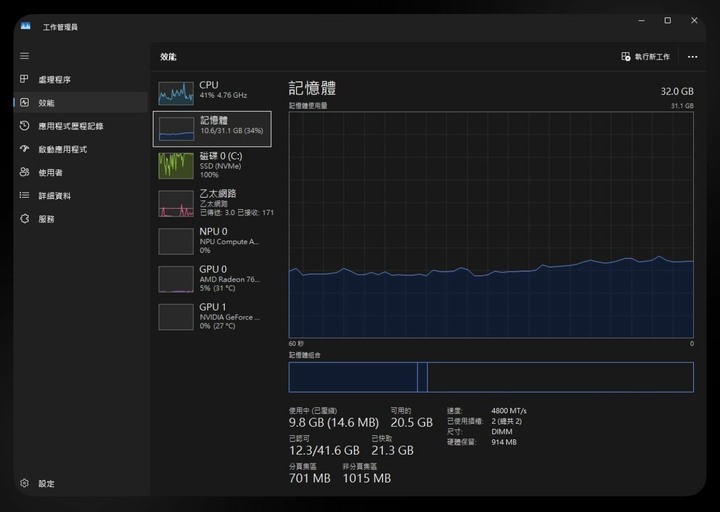The width and height of the screenshot is (720, 512).
Task: Open the hamburger navigation menu
Action: tap(24, 56)
